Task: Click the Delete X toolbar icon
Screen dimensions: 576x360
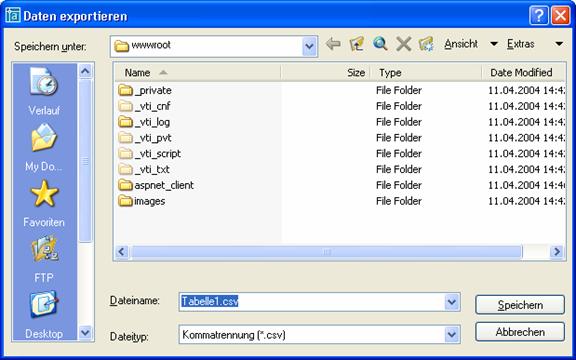Action: 403,44
